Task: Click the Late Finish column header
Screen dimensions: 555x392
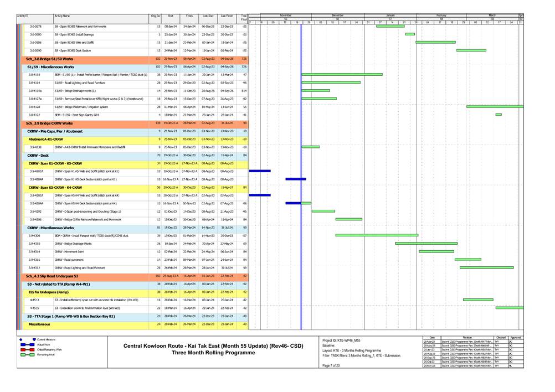Action: click(227, 17)
